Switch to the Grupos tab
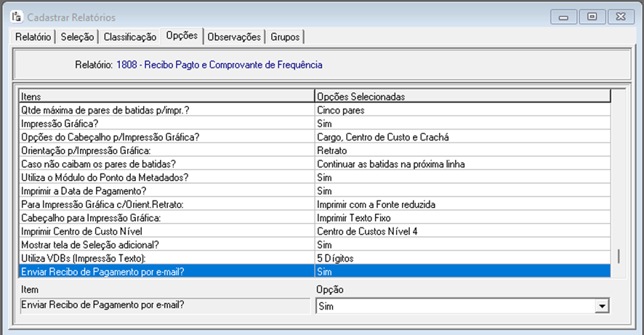Viewport: 644px width, 335px height. tap(285, 36)
